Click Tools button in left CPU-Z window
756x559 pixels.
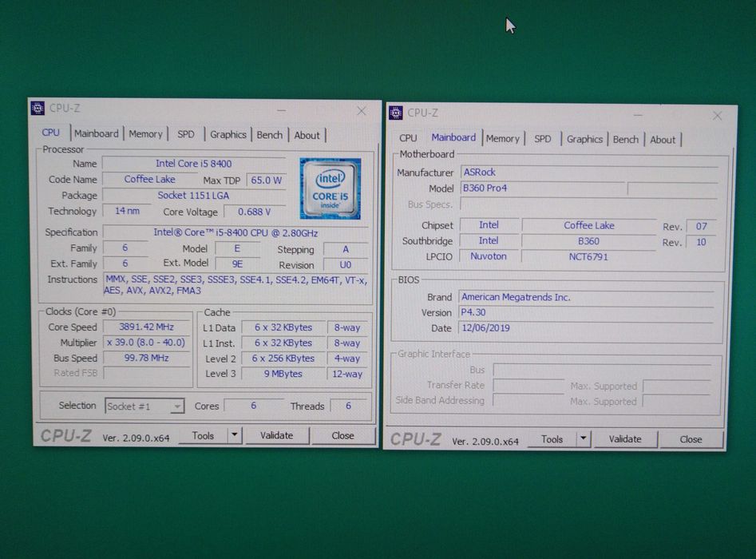[x=203, y=435]
